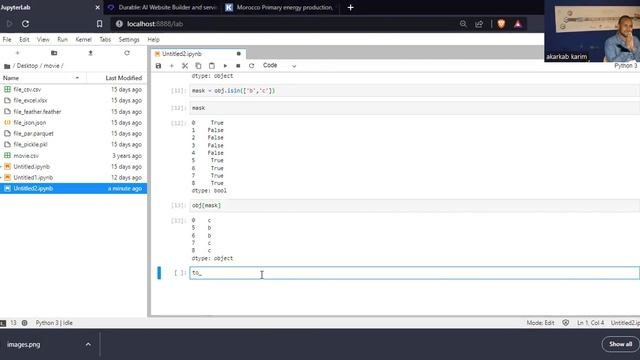Open the Help menu
Image resolution: width=640 pixels, height=360 pixels.
tap(153, 40)
